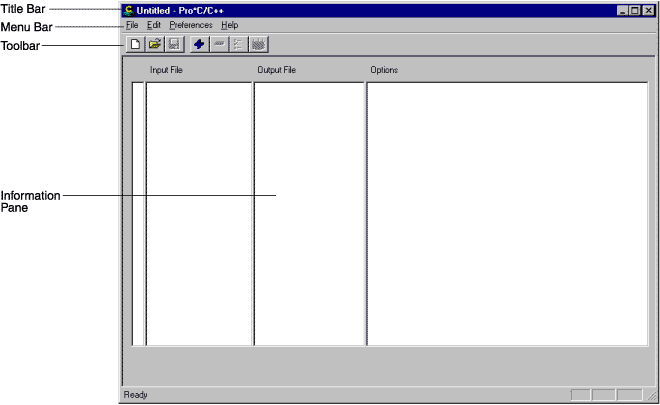Open the File menu
The width and height of the screenshot is (660, 405).
click(x=132, y=25)
